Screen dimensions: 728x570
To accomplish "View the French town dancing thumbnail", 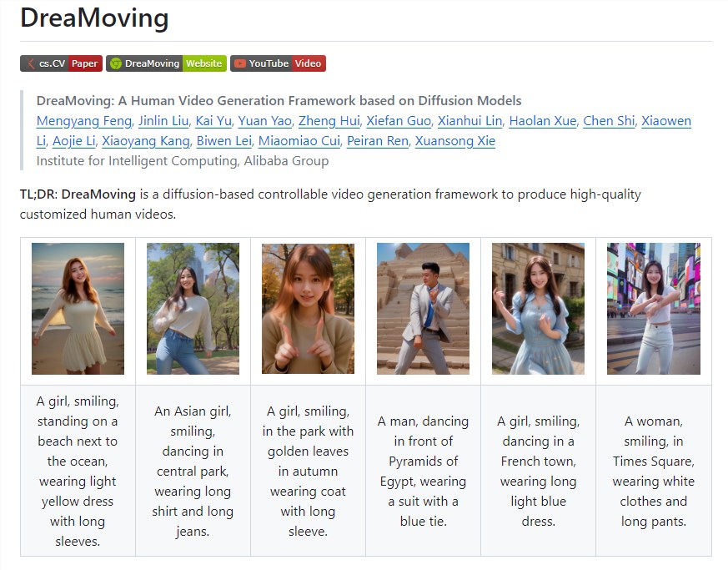I will point(538,309).
